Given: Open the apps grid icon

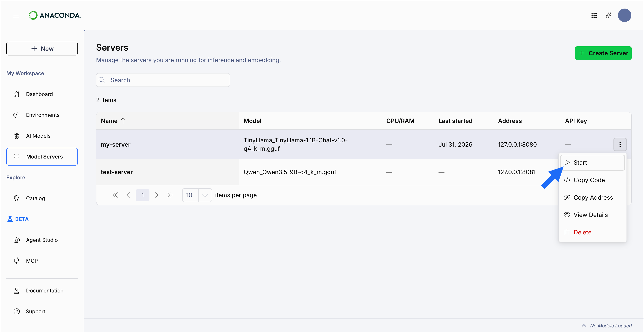Looking at the screenshot, I should (x=594, y=15).
